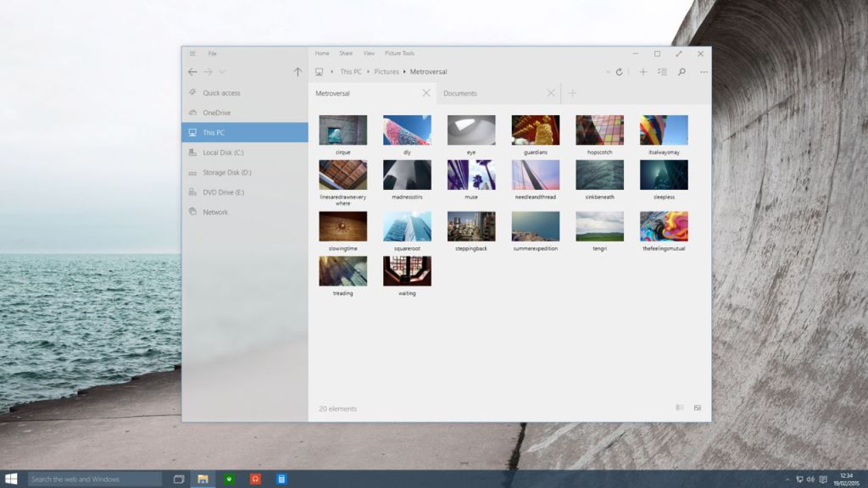Switch to large thumbnails view
Screen dimensions: 868x488
tap(698, 408)
